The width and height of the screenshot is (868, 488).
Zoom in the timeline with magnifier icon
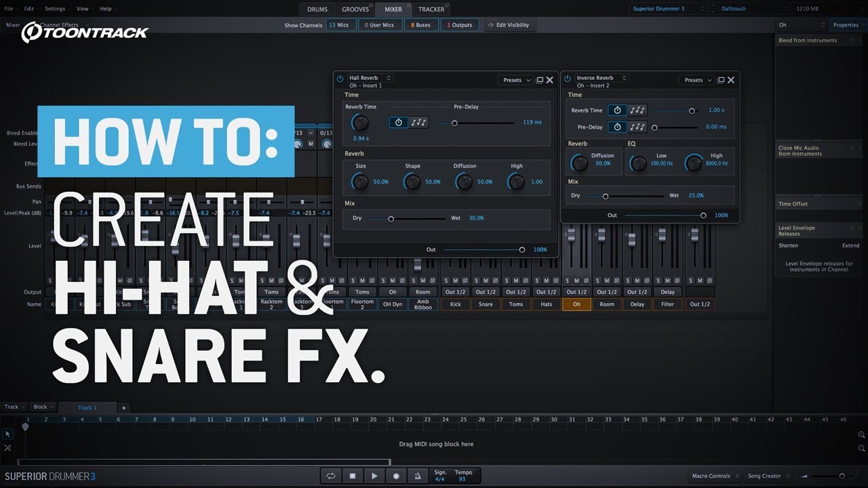861,434
